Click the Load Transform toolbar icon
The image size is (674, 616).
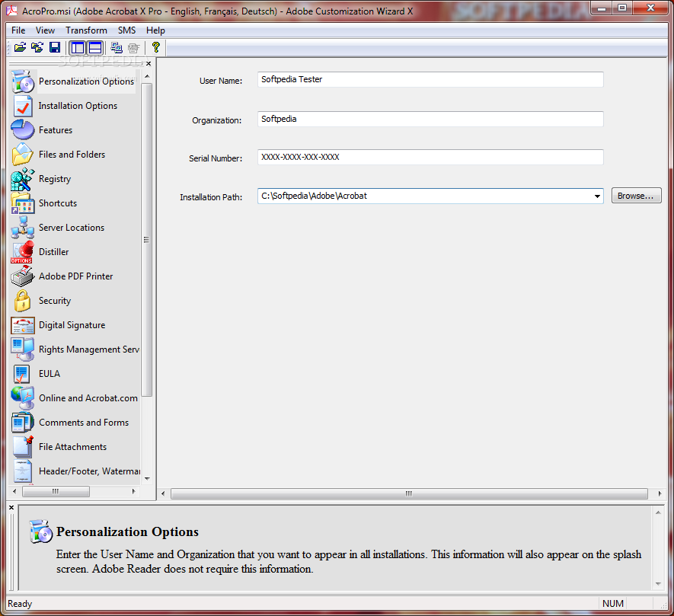point(37,47)
